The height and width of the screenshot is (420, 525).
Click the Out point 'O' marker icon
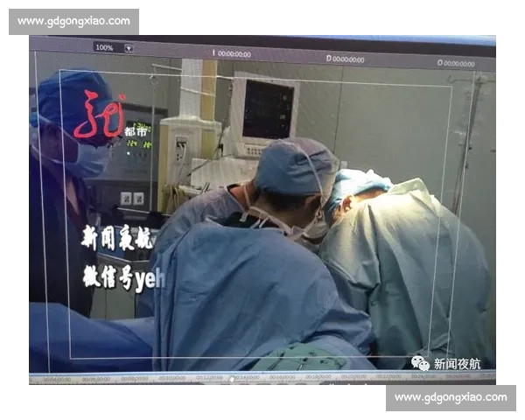click(x=439, y=63)
